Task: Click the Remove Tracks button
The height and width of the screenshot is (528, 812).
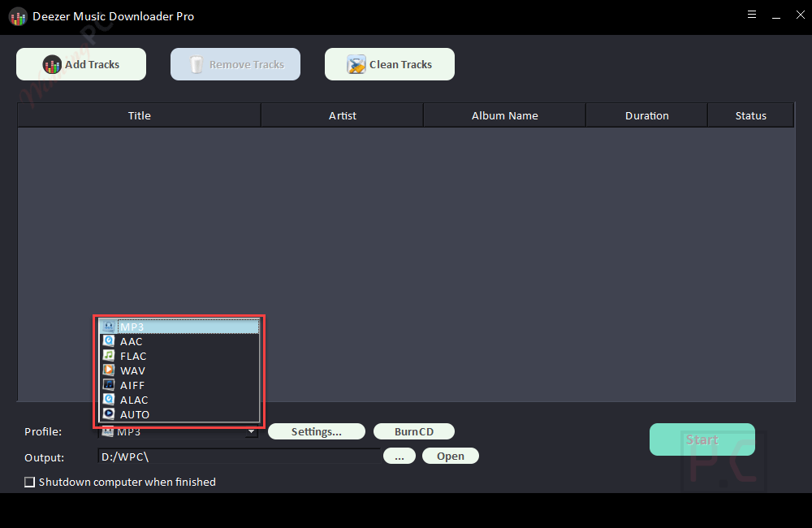Action: 235,64
